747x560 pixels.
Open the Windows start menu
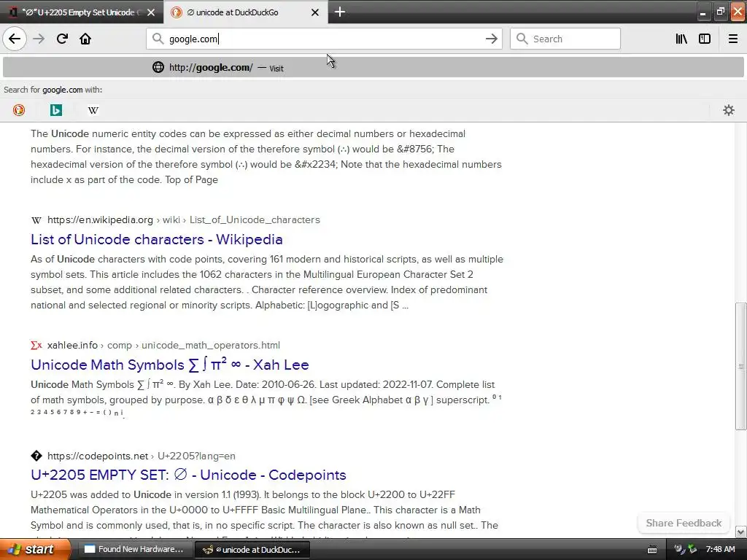(x=35, y=549)
